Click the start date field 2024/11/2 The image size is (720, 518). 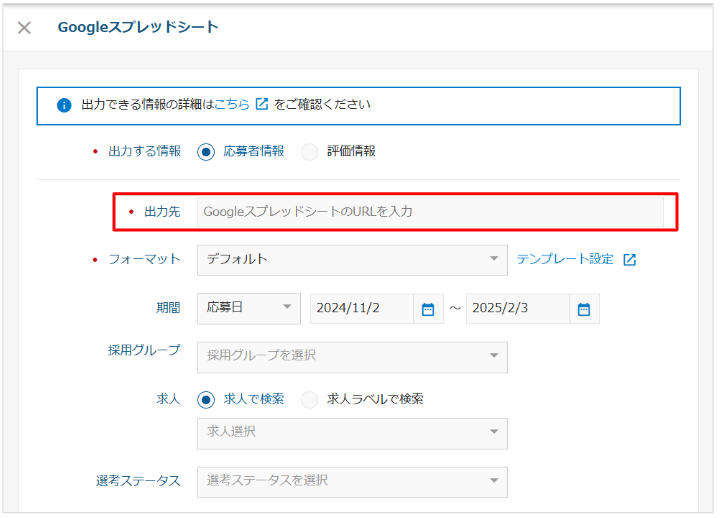pos(362,309)
